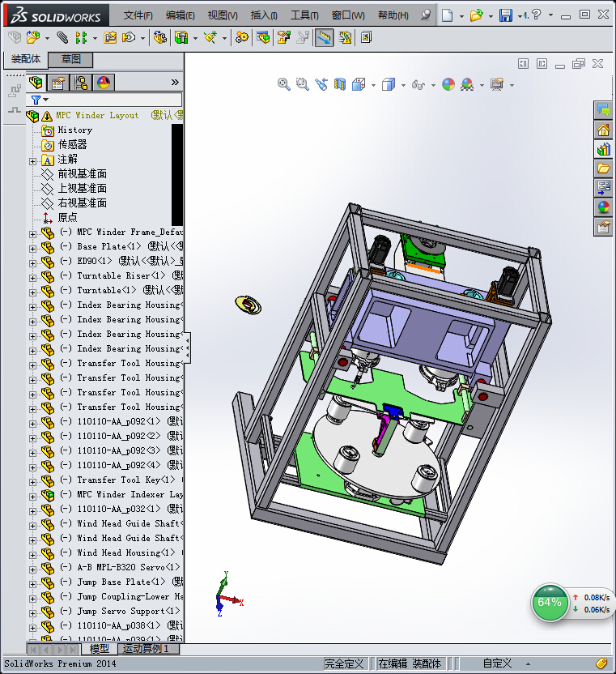Click the Show Hidden Components icon

click(160, 38)
